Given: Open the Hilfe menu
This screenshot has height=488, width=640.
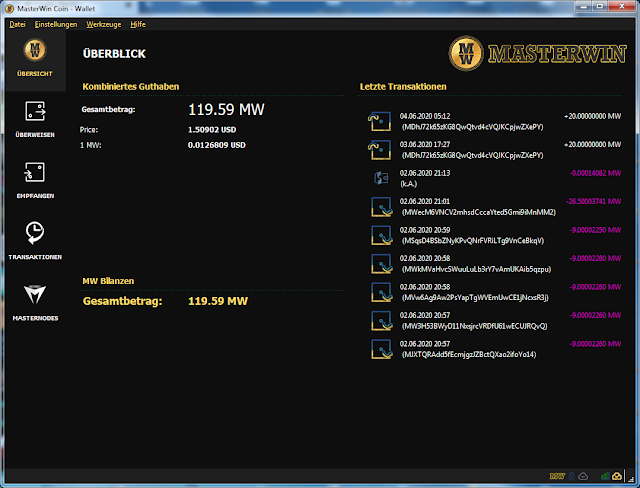Looking at the screenshot, I should tap(138, 24).
